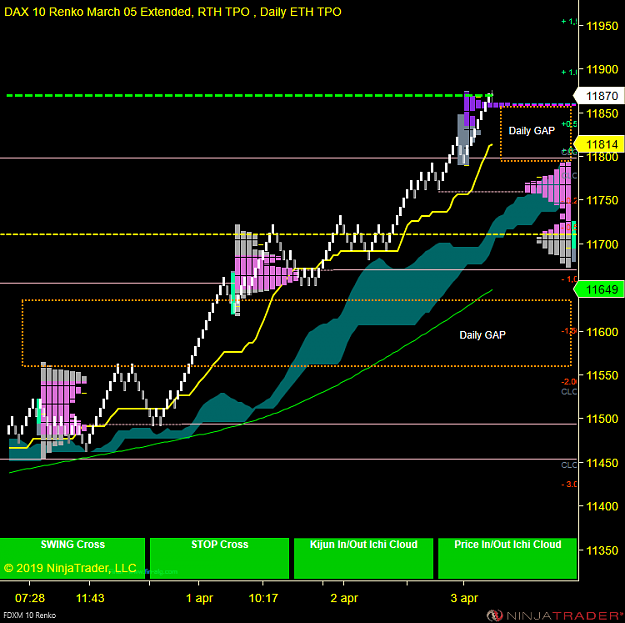The image size is (625, 623).
Task: Click the 11900 price axis label
Action: tap(602, 69)
